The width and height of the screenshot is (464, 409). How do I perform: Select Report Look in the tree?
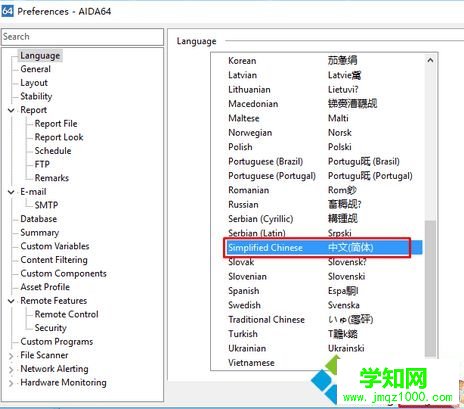(59, 137)
